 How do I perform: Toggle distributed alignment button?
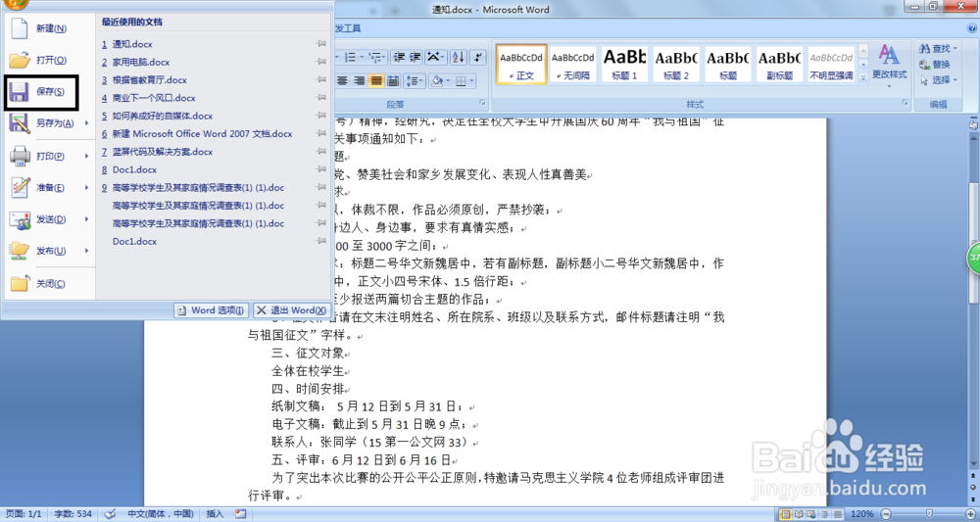click(393, 80)
